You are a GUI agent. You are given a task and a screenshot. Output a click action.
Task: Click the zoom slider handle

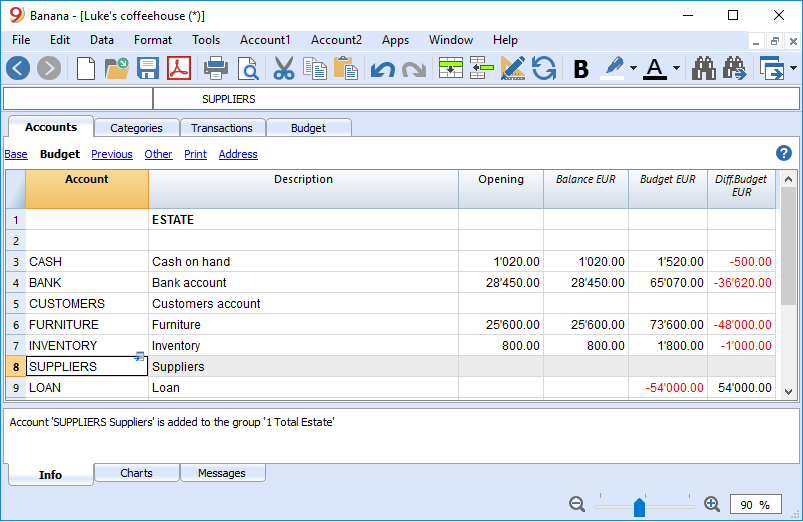click(x=639, y=507)
